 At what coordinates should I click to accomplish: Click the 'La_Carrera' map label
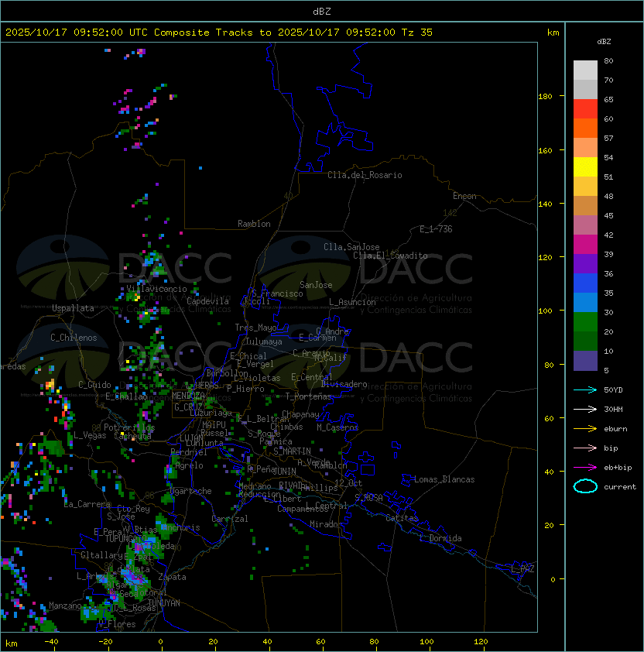(87, 504)
